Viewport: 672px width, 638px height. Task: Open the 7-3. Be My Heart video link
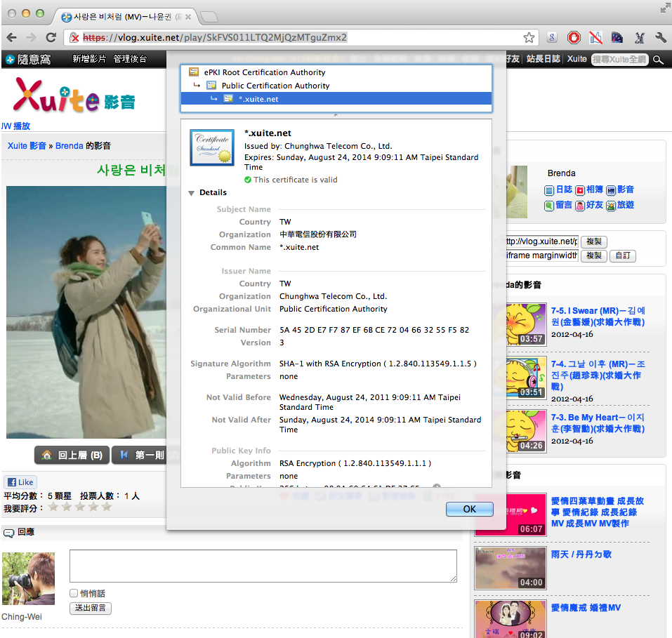pyautogui.click(x=598, y=423)
